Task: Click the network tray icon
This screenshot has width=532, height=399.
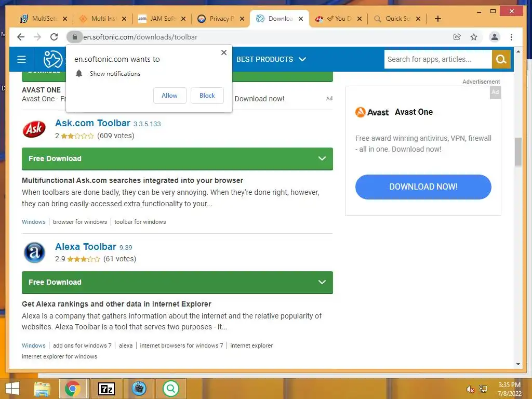Action: (483, 389)
